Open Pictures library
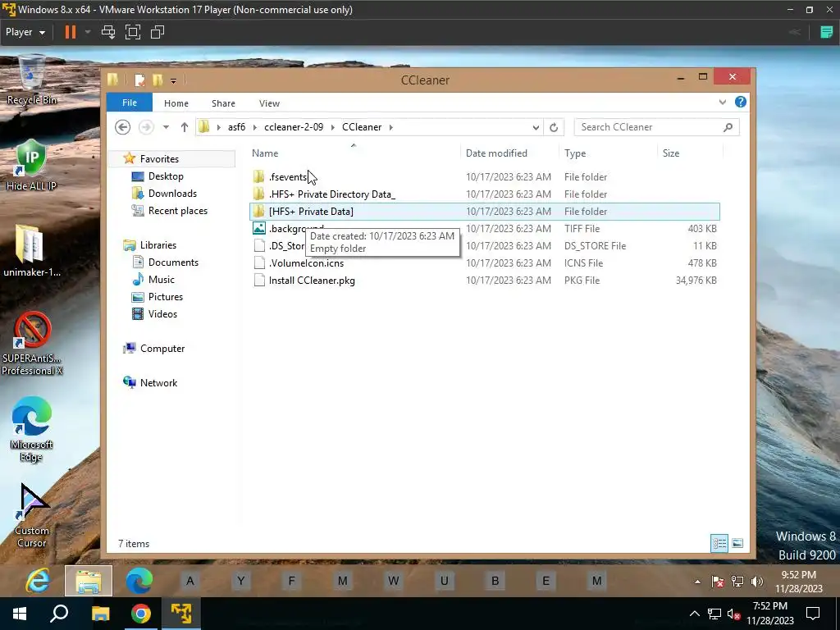This screenshot has height=630, width=840. pyautogui.click(x=165, y=296)
